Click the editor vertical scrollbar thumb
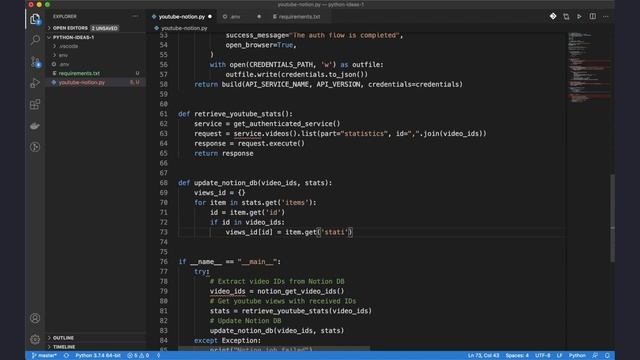This screenshot has height=360, width=640. (x=612, y=218)
